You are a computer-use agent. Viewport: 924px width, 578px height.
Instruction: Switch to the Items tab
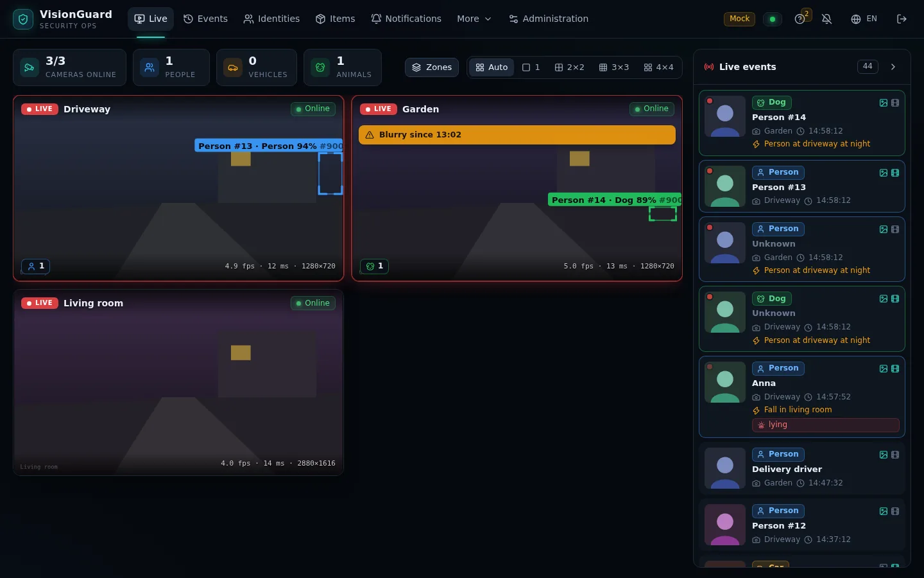(x=335, y=19)
